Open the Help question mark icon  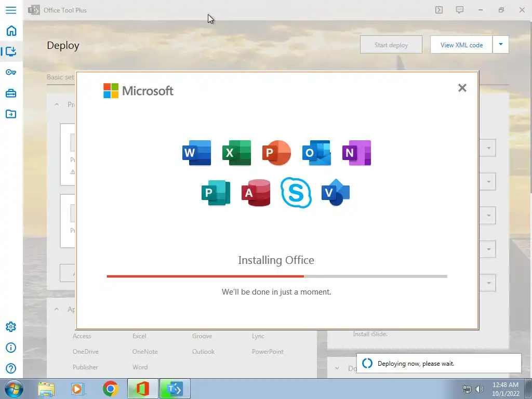coord(11,368)
